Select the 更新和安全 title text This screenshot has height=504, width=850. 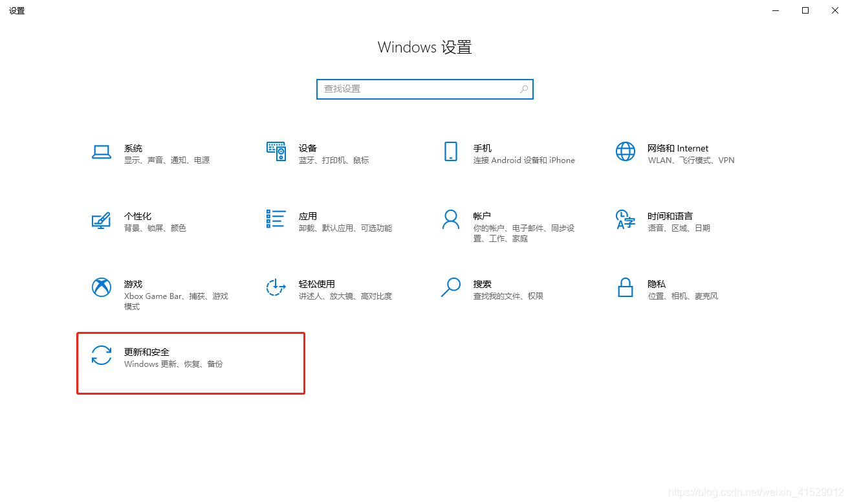[x=147, y=352]
